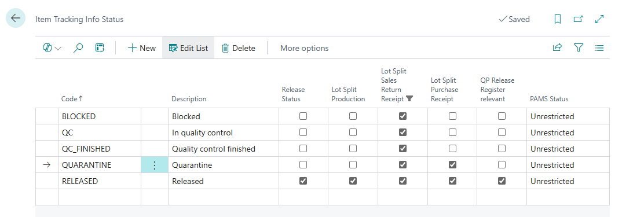644x217 pixels.
Task: Toggle Lot Split Production for QC row
Action: (353, 133)
